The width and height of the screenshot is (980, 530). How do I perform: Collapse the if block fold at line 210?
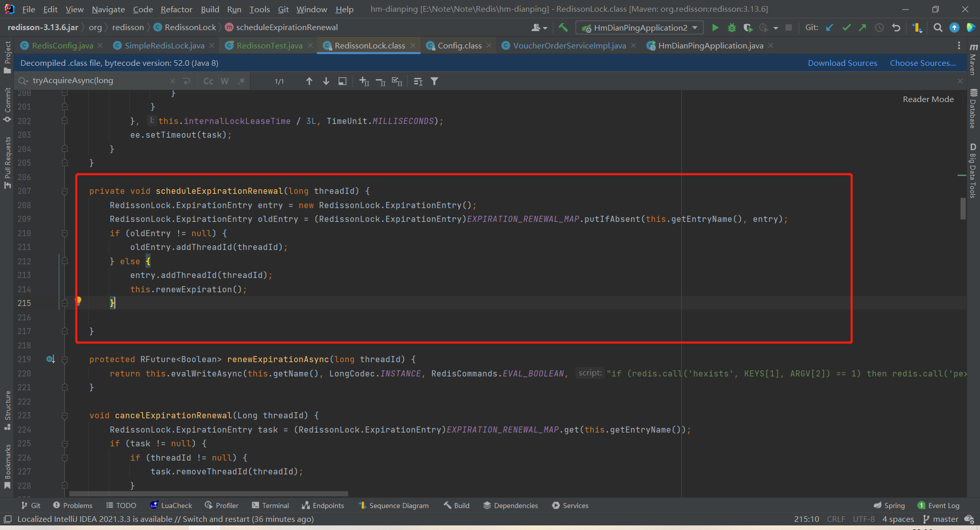click(x=65, y=233)
